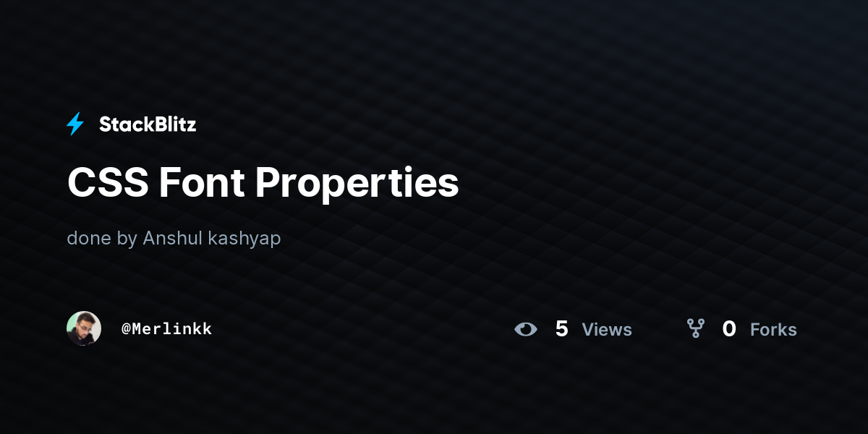Click the eye icon beside Views

coord(526,330)
